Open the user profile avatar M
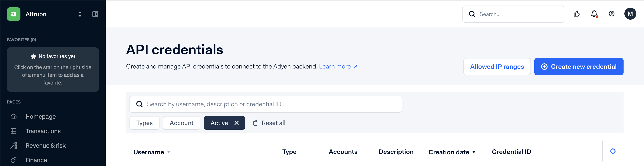 click(630, 14)
